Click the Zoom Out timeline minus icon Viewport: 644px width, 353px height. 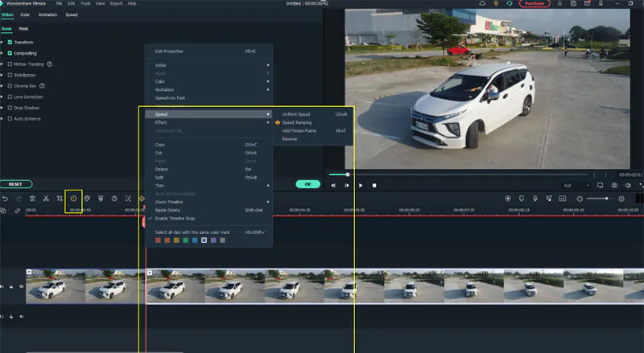point(580,199)
